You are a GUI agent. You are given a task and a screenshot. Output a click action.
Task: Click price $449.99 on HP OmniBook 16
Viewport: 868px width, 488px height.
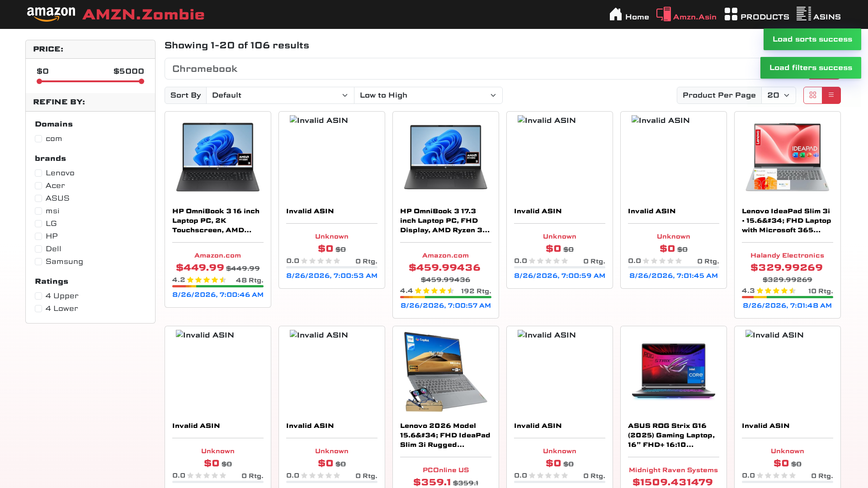point(200,267)
